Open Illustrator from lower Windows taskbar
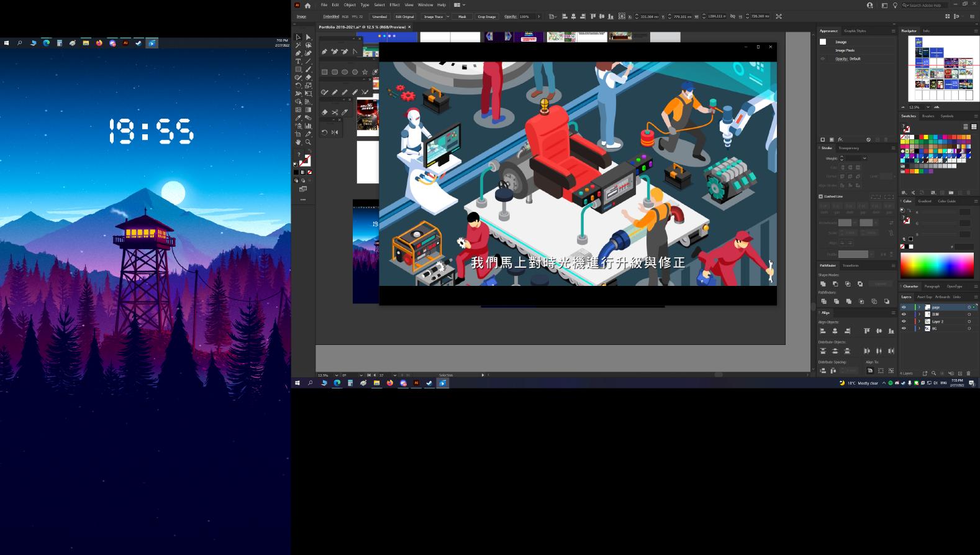980x555 pixels. coord(416,383)
